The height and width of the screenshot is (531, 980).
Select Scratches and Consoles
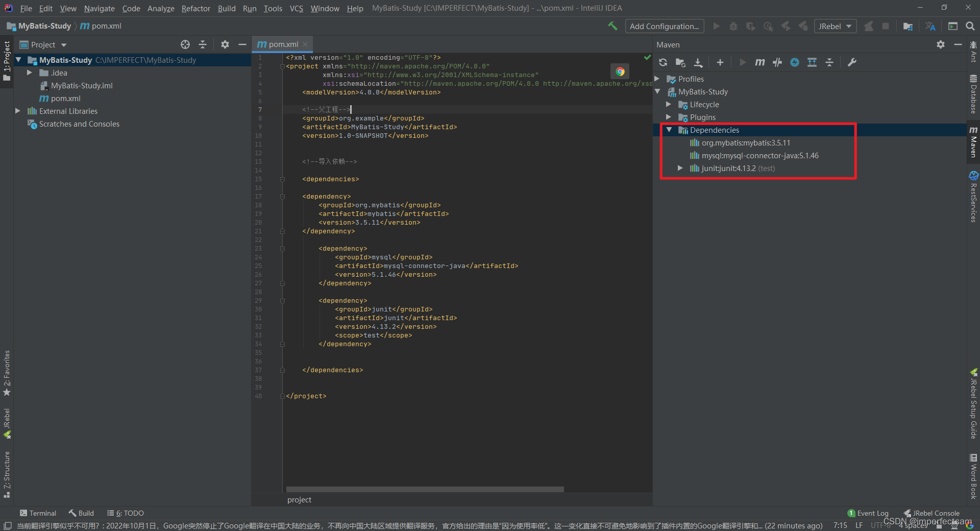pos(79,124)
